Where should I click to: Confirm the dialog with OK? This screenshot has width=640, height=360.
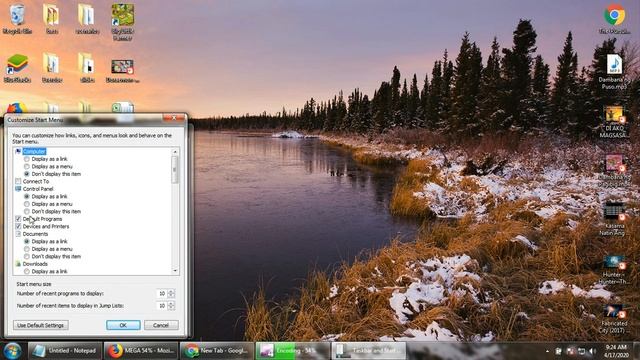point(123,325)
